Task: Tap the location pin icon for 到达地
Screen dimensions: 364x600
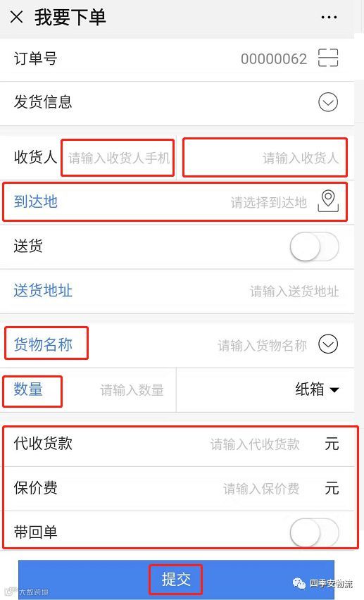Action: pos(328,201)
